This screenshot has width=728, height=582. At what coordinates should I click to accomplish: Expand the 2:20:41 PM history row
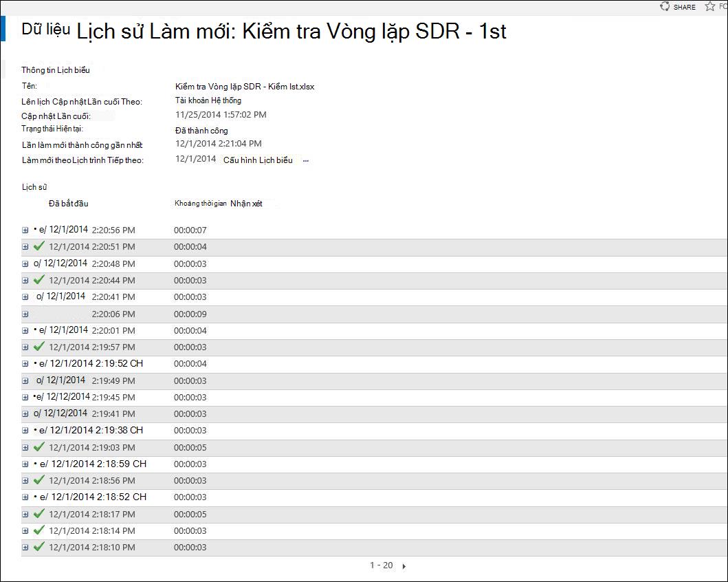pyautogui.click(x=25, y=297)
